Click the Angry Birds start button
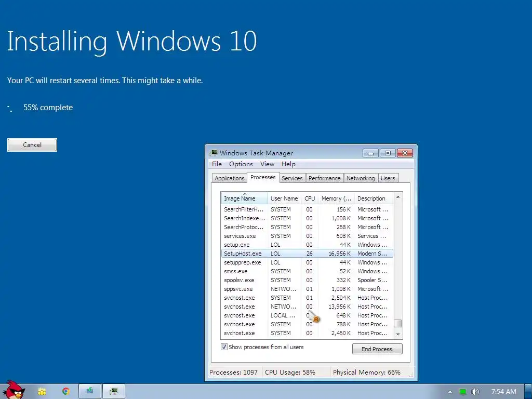This screenshot has width=532, height=399. pos(14,390)
